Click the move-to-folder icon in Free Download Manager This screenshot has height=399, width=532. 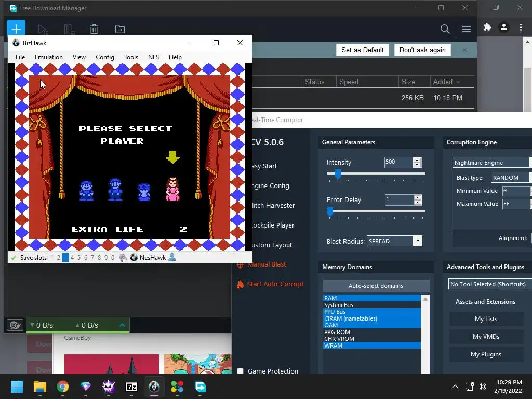pyautogui.click(x=120, y=29)
